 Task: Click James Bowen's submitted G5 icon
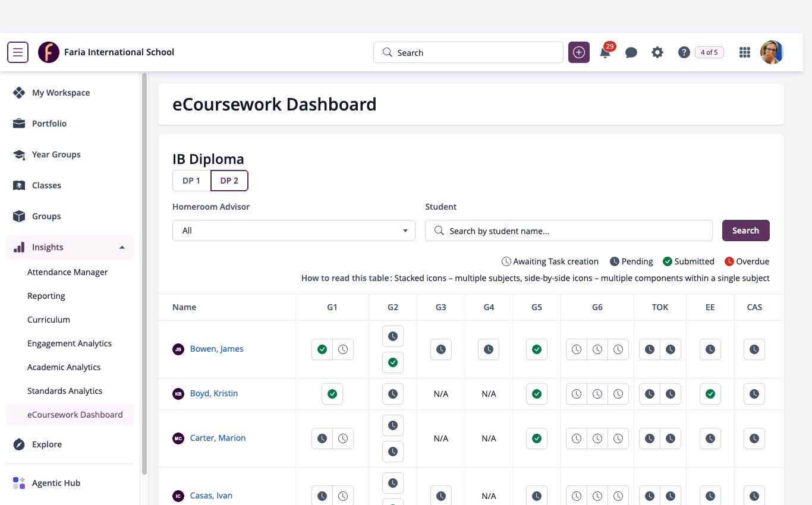[537, 349]
